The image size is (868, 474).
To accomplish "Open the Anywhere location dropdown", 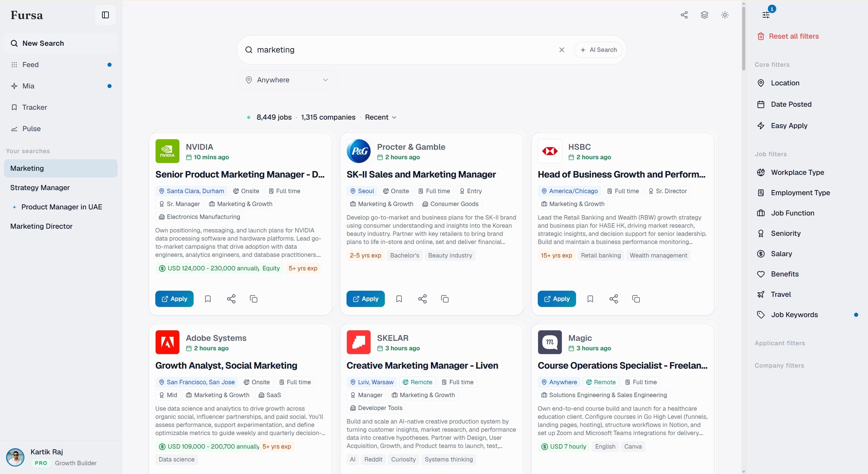I will (x=287, y=80).
